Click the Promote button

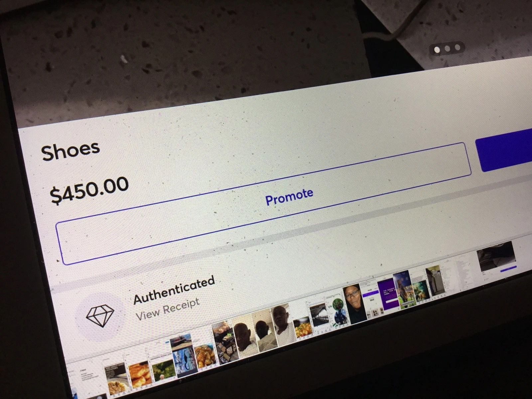[x=263, y=203]
